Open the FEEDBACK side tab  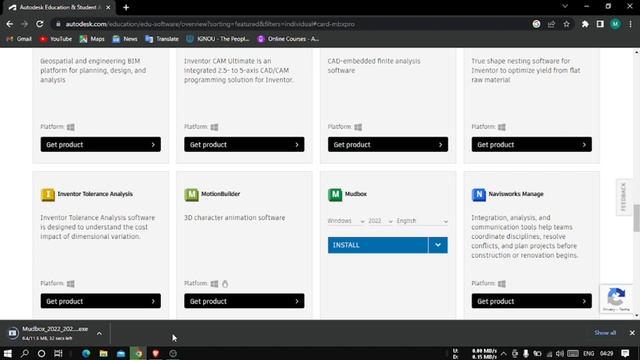click(x=623, y=197)
